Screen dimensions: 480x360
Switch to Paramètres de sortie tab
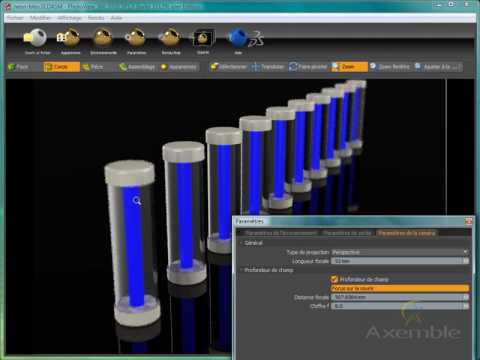pos(347,233)
